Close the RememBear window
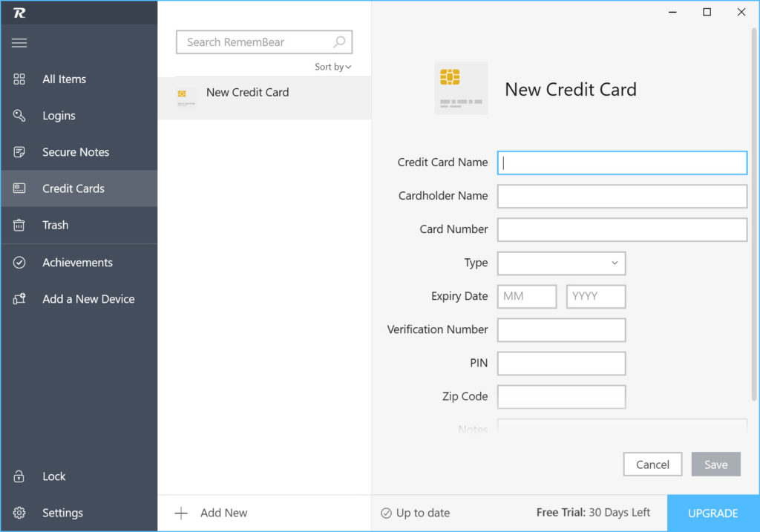 tap(741, 12)
